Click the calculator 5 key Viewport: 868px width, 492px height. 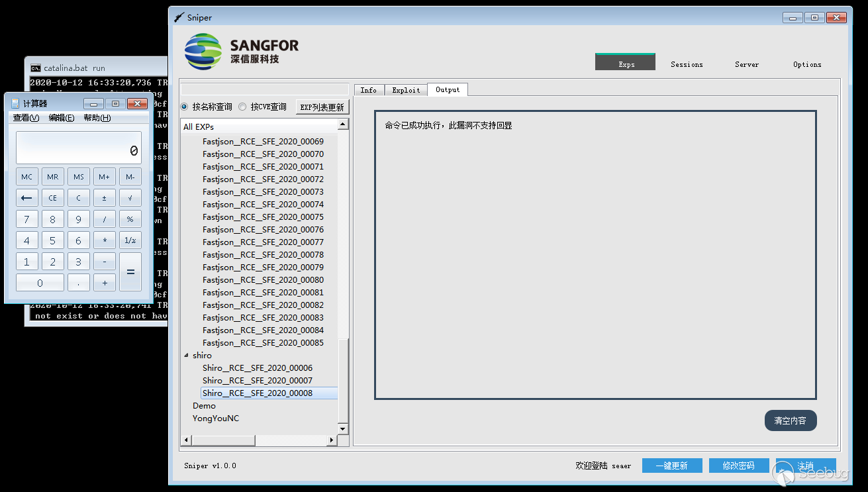pos(52,240)
